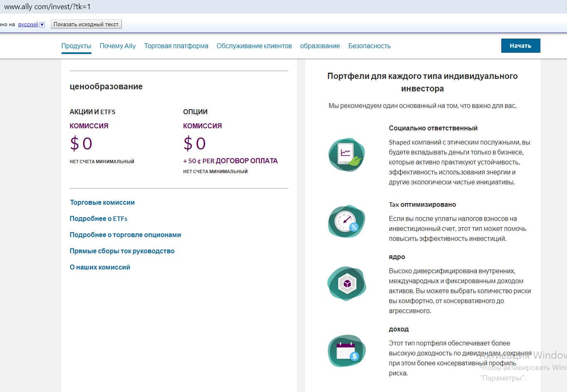
Task: Click the core portfolio cube icon
Action: (346, 284)
